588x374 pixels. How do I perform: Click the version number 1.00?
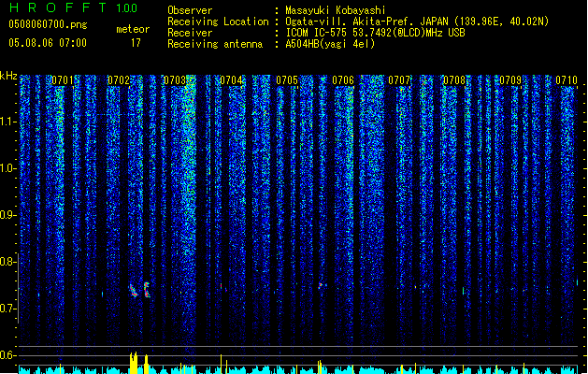click(x=127, y=8)
